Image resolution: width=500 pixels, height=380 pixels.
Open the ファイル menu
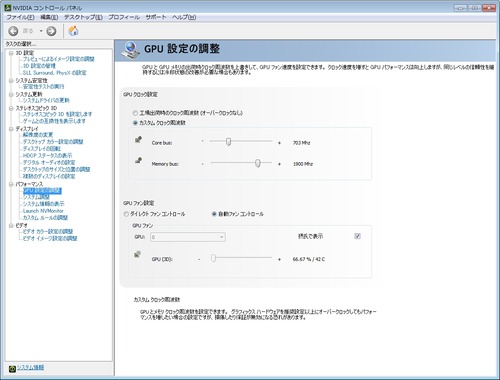tap(20, 17)
